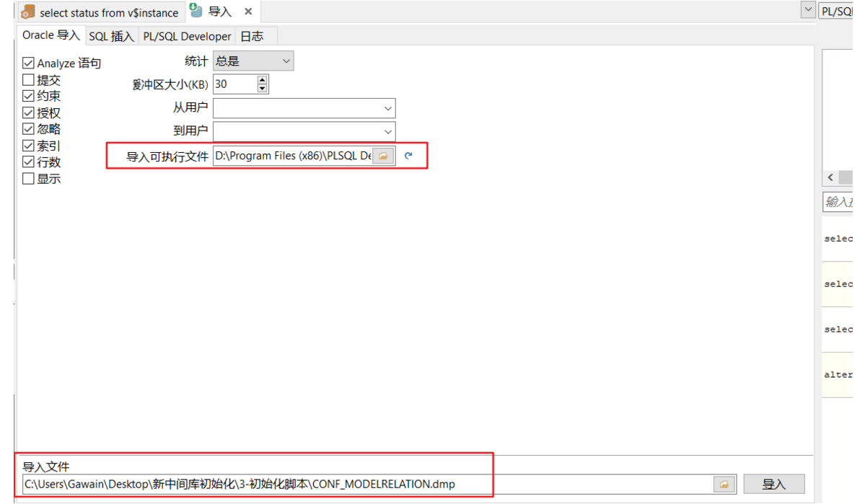The width and height of the screenshot is (857, 504).
Task: Check the 显示 checkbox
Action: 28,178
